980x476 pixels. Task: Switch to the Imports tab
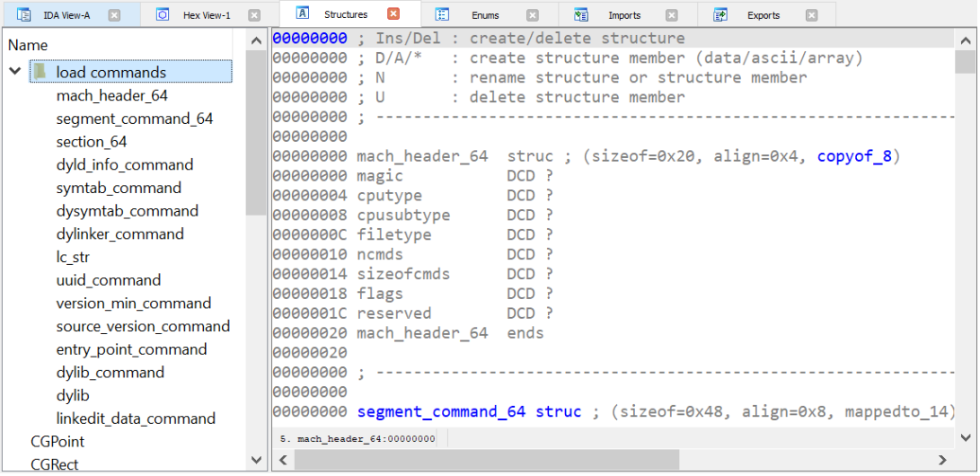tap(624, 15)
